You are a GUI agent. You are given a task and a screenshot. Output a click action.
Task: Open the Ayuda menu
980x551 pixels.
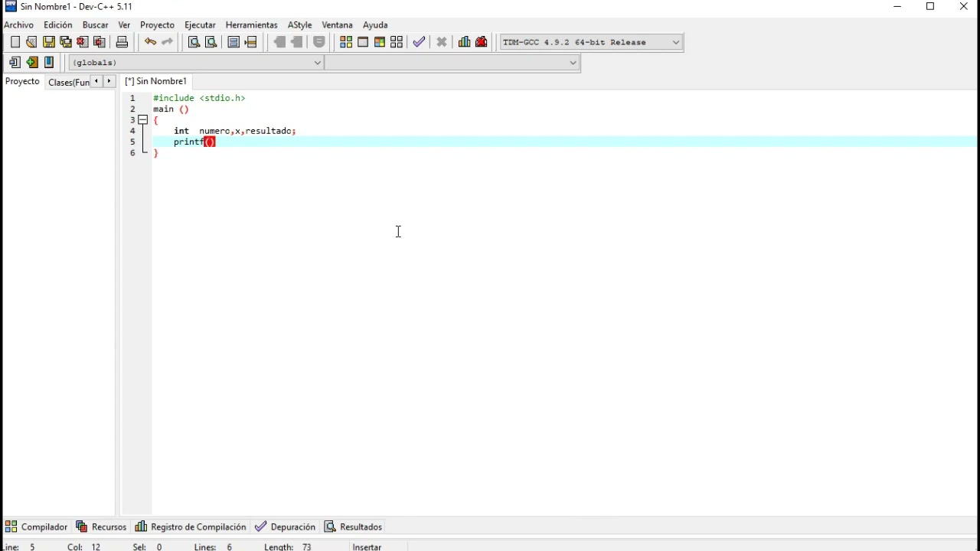tap(375, 25)
